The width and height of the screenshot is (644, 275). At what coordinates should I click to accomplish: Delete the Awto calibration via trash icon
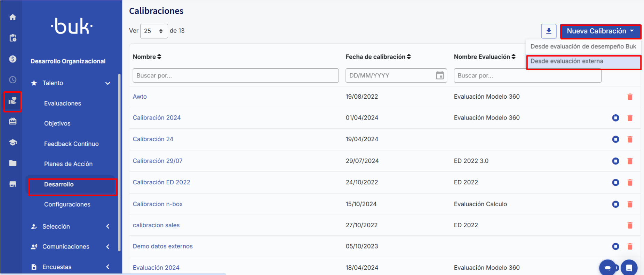click(630, 97)
